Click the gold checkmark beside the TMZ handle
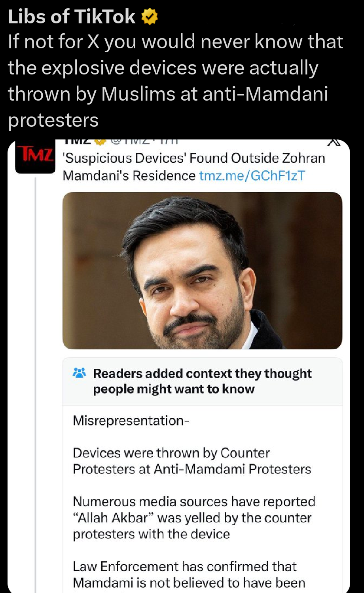This screenshot has height=593, width=364. (x=99, y=141)
